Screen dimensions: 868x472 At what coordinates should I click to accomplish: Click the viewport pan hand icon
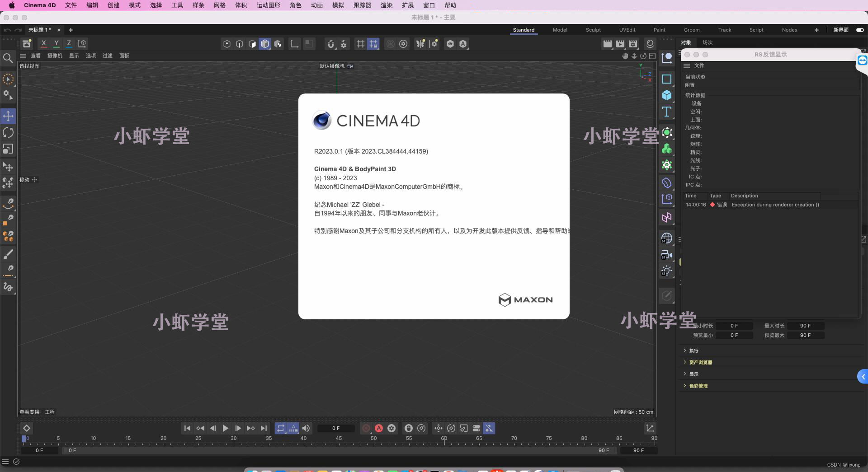[625, 56]
